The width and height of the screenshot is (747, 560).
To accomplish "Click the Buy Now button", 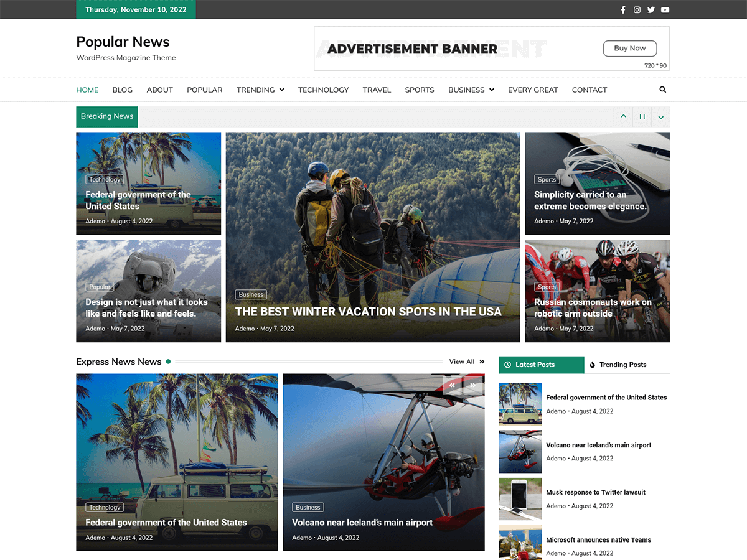I will point(629,48).
